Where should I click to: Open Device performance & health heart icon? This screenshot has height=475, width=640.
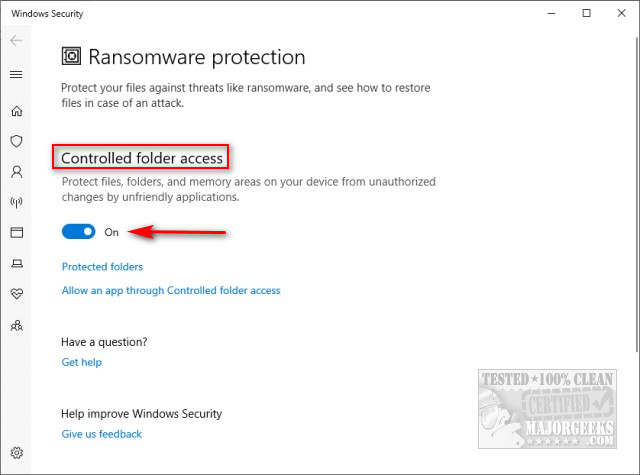pos(17,293)
